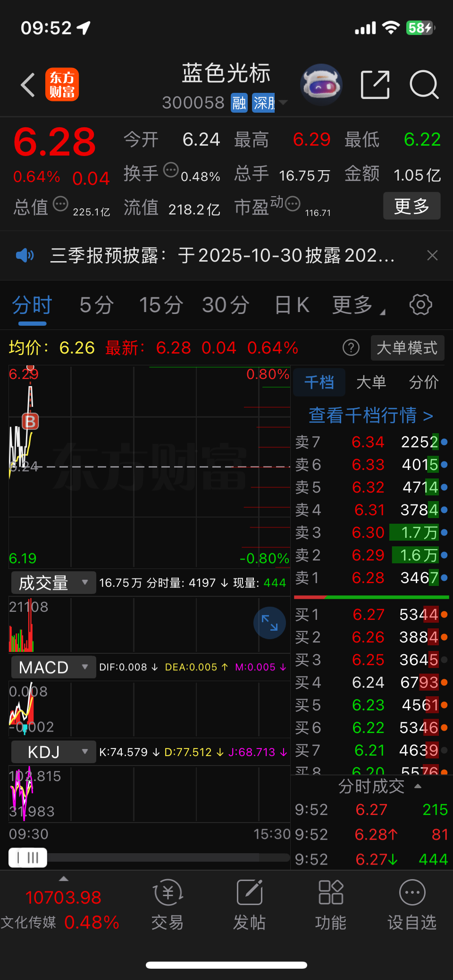
Task: Open the 发帖 post icon
Action: click(x=249, y=904)
